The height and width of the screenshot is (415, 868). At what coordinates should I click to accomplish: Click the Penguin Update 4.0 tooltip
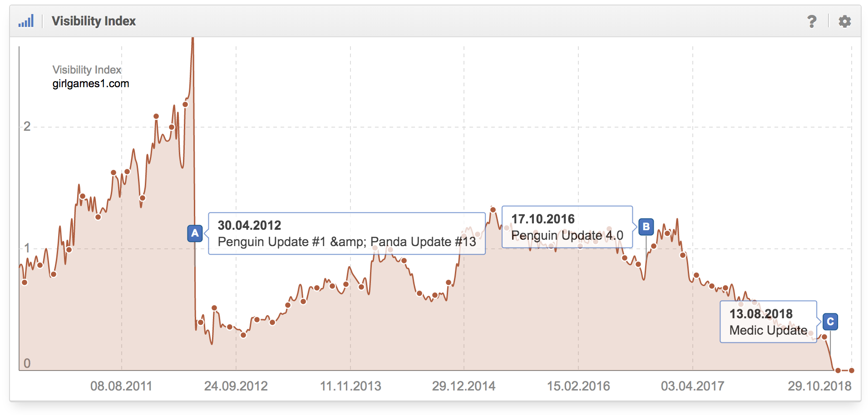[x=567, y=227]
